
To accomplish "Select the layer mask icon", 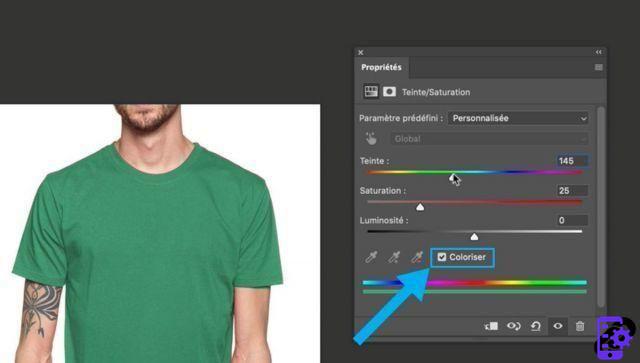I will 389,91.
